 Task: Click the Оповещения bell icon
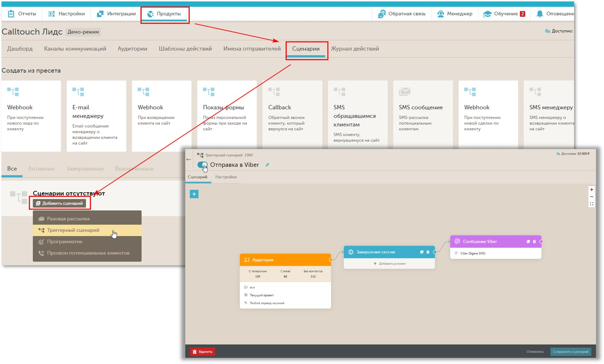point(540,14)
